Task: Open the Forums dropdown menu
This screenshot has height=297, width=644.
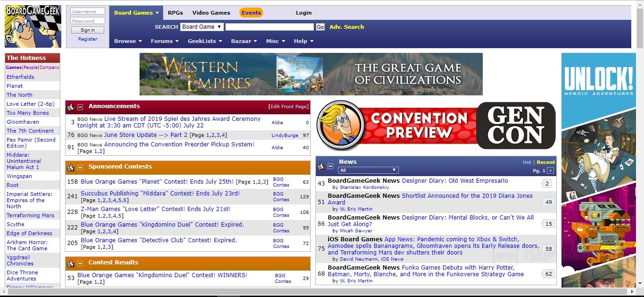Action: (165, 41)
